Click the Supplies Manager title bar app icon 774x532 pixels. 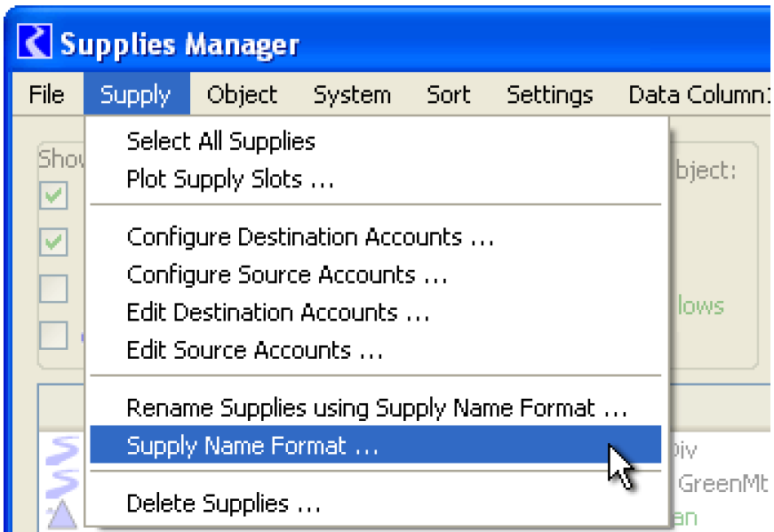[37, 44]
